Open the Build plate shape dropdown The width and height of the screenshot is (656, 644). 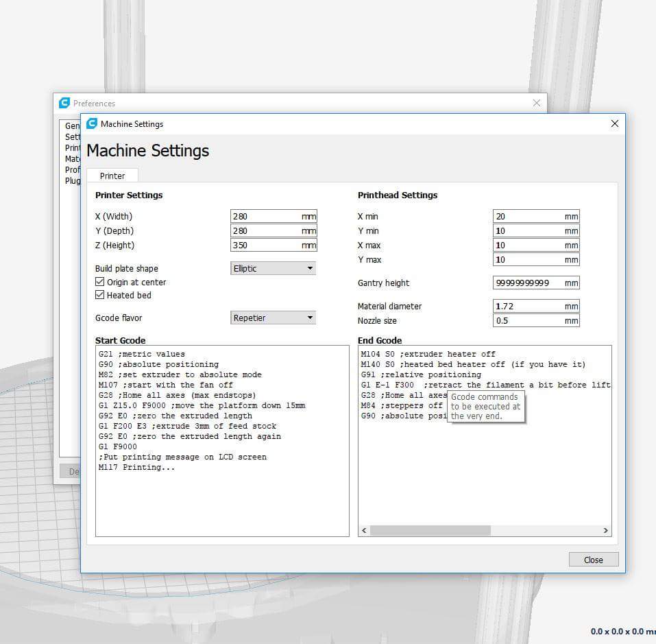273,268
